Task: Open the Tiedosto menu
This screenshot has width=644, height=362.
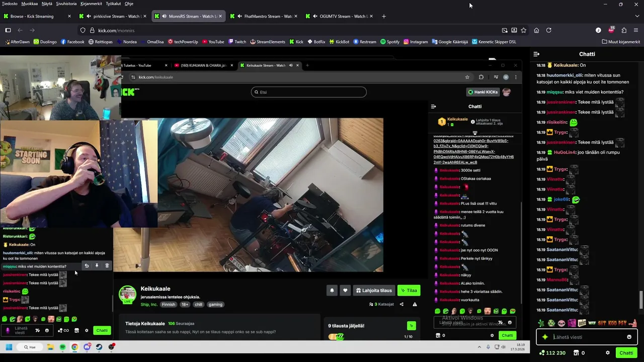Action: coord(10,4)
